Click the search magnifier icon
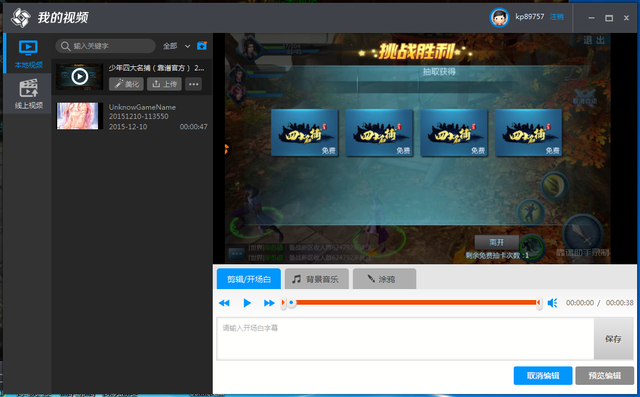Viewport: 640px width, 397px height. point(65,46)
